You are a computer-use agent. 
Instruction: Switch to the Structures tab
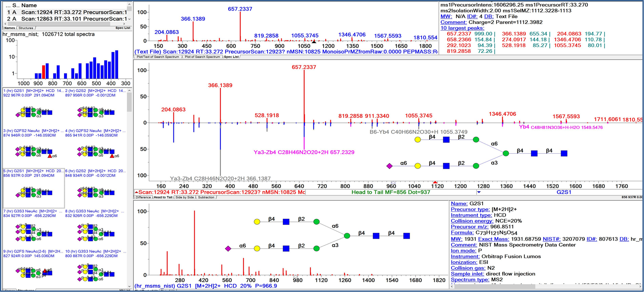click(26, 28)
